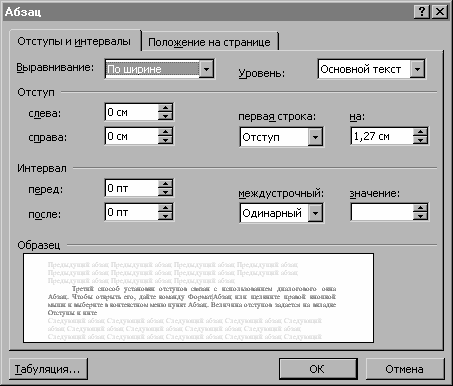Click the 1,27 см first-line value field
This screenshot has width=453, height=386.
tap(382, 136)
